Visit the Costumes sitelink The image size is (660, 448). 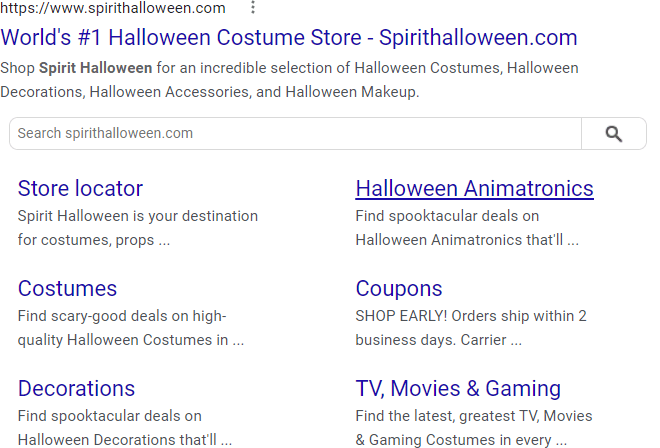(67, 289)
